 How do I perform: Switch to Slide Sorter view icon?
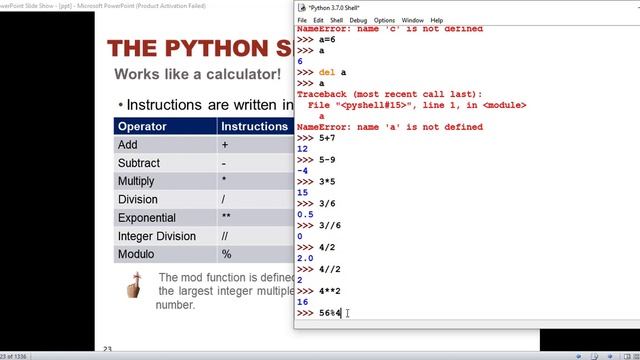(636, 356)
